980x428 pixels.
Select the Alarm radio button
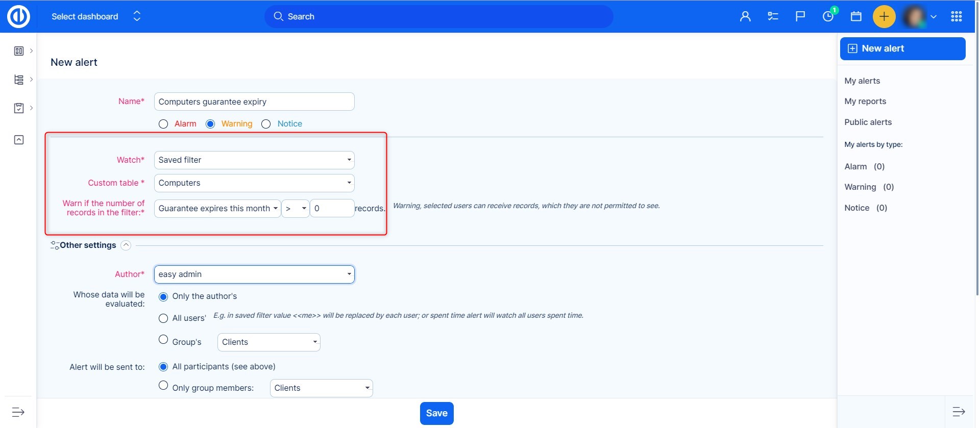[x=163, y=124]
